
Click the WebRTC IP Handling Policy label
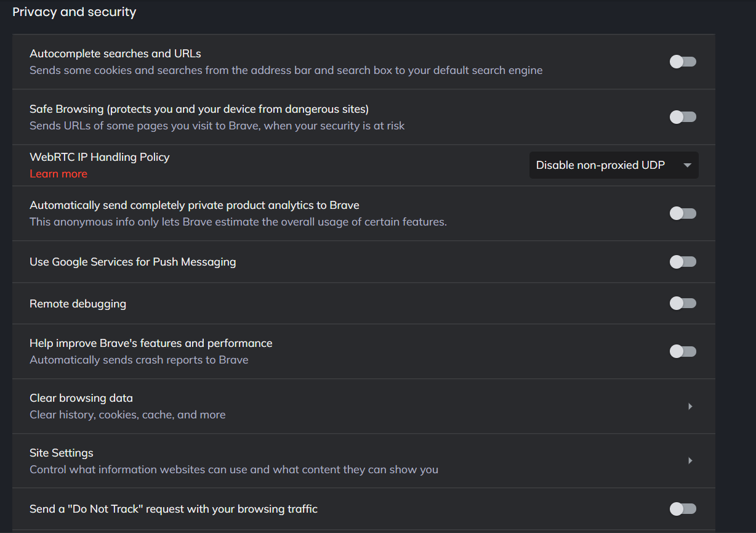[100, 157]
